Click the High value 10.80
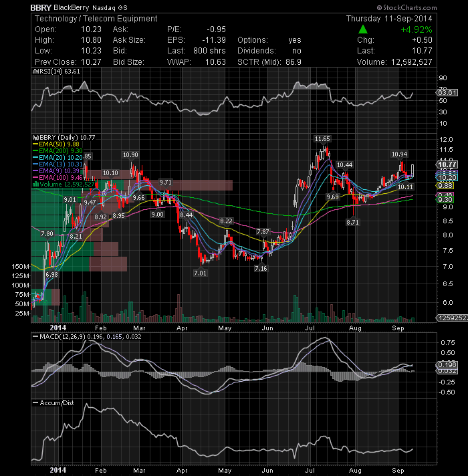Screen dimensions: 468x476 tap(91, 40)
